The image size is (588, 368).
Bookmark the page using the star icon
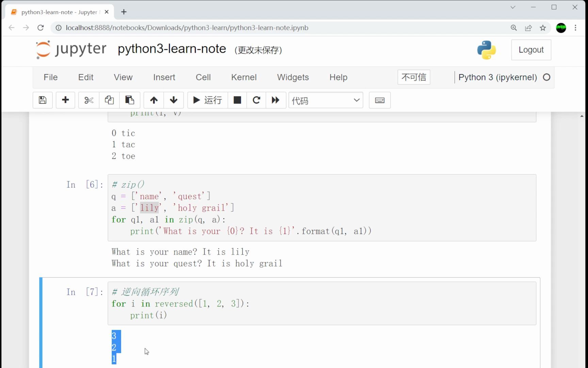(543, 28)
